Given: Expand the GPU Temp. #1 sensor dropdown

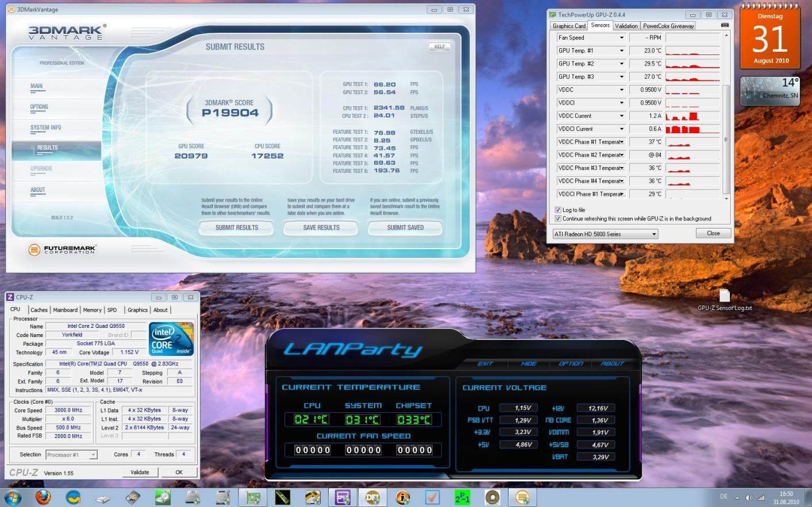Looking at the screenshot, I should coord(621,51).
